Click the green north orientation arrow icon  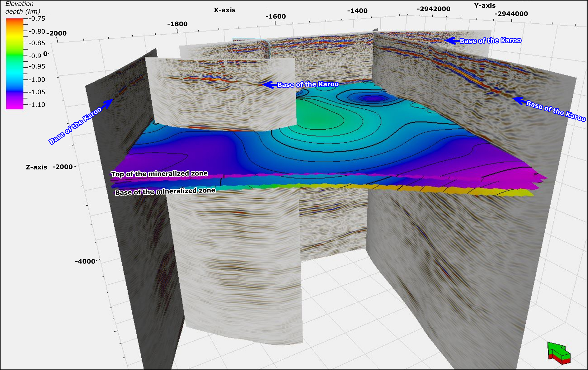[x=558, y=351]
